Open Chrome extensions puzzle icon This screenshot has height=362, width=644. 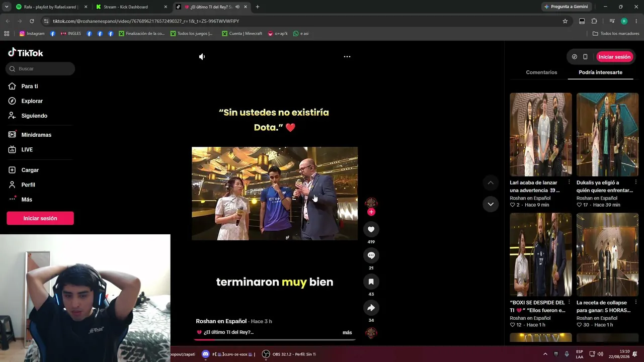pyautogui.click(x=594, y=21)
